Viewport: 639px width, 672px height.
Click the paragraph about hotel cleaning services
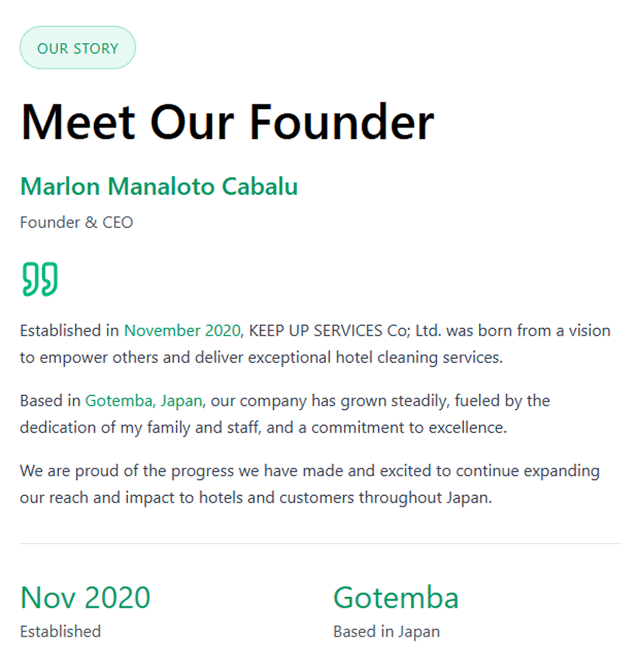point(261,357)
